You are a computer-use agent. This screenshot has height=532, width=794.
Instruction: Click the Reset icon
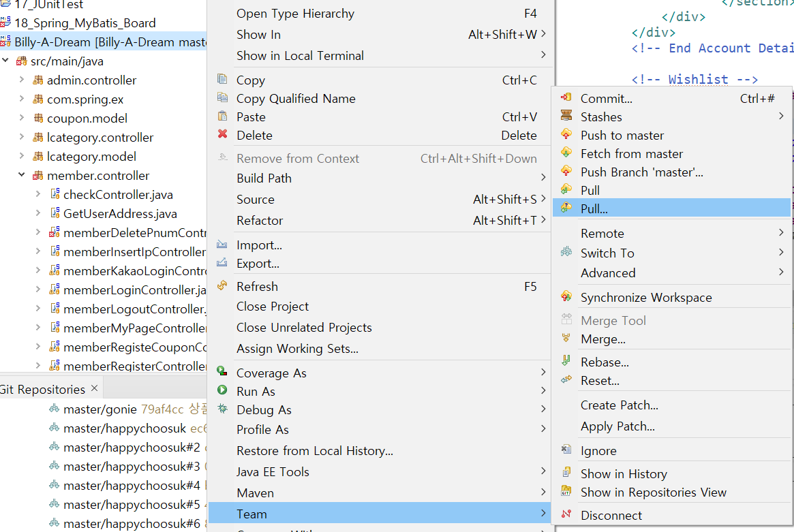pyautogui.click(x=566, y=379)
